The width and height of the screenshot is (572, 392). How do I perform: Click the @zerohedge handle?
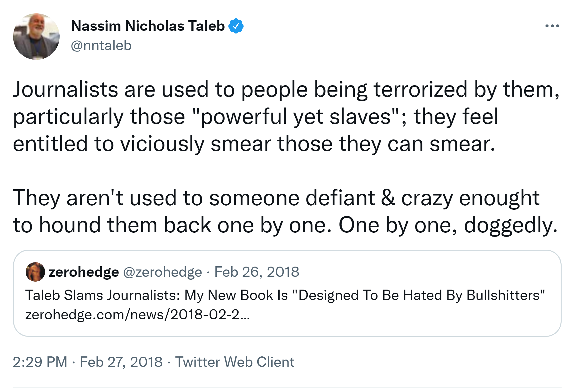[163, 272]
